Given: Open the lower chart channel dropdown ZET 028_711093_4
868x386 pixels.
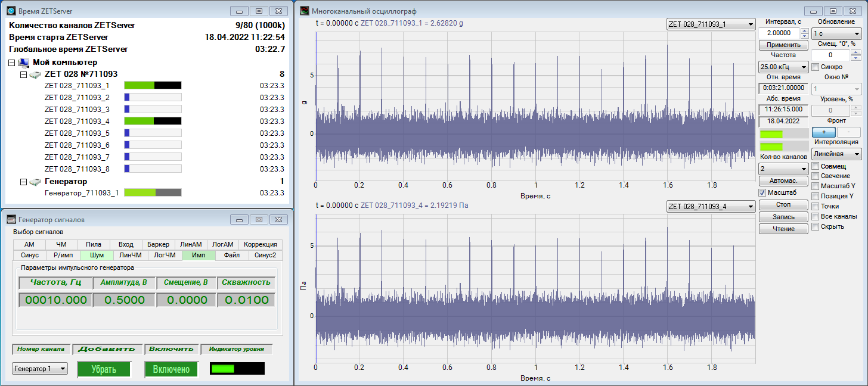Looking at the screenshot, I should click(711, 207).
